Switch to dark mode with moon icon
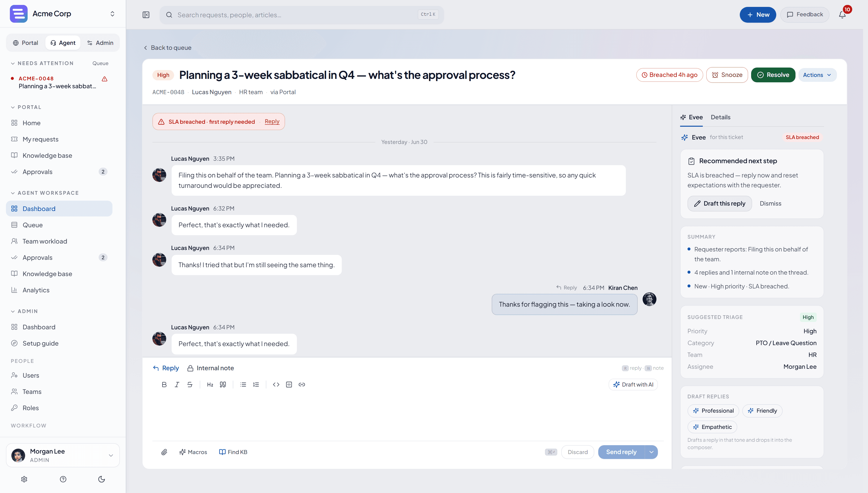This screenshot has height=493, width=868. [102, 479]
